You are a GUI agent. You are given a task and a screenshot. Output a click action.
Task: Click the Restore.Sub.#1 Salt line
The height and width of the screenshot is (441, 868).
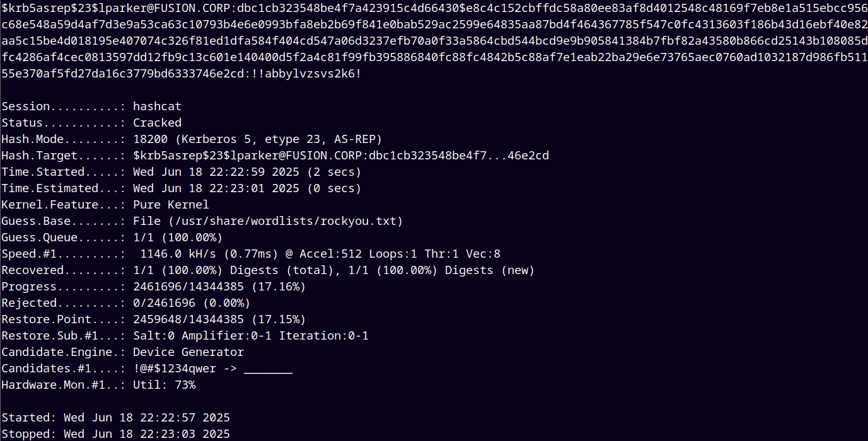pyautogui.click(x=185, y=336)
